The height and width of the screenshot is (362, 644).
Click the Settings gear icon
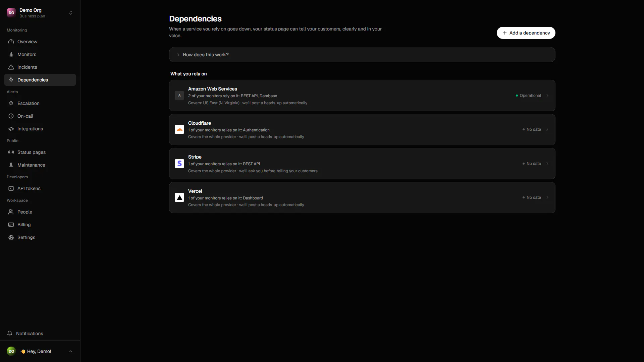point(11,237)
